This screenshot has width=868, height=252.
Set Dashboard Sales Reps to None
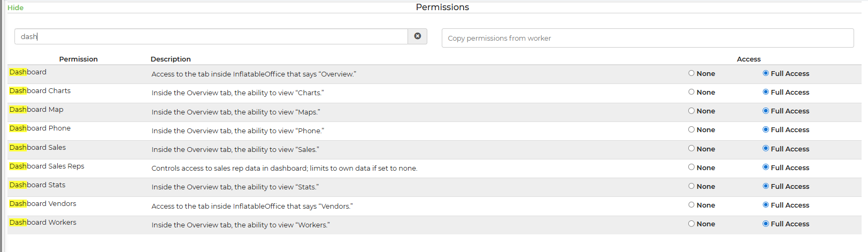(692, 167)
